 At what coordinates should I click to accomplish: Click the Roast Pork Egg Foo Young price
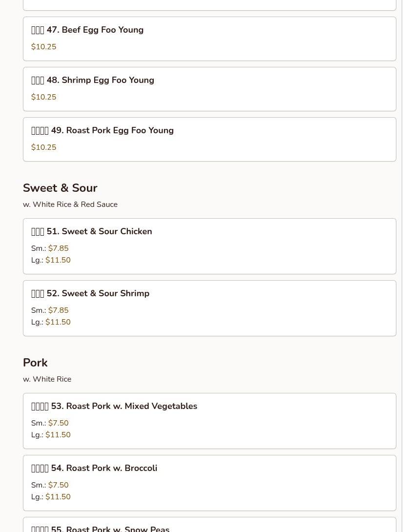[44, 147]
